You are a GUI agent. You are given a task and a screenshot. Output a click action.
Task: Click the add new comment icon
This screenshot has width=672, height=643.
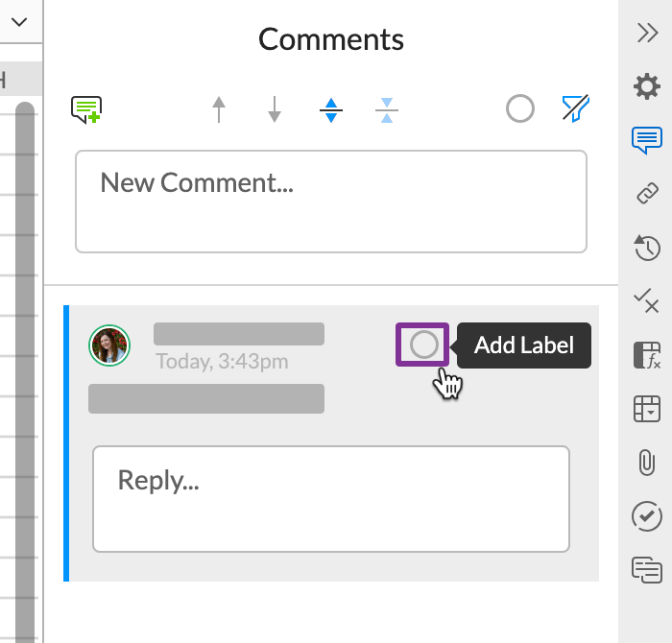coord(86,110)
